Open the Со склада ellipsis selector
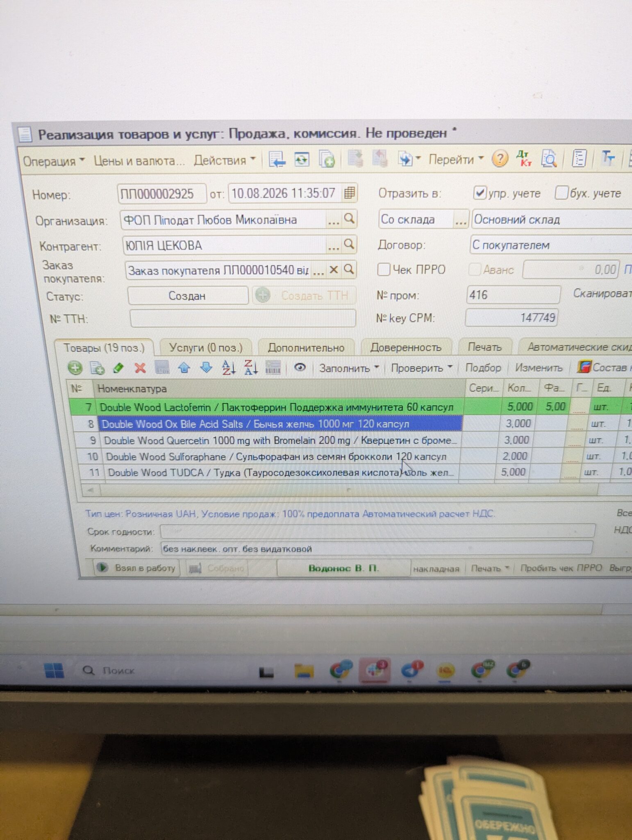632x840 pixels. (x=461, y=220)
